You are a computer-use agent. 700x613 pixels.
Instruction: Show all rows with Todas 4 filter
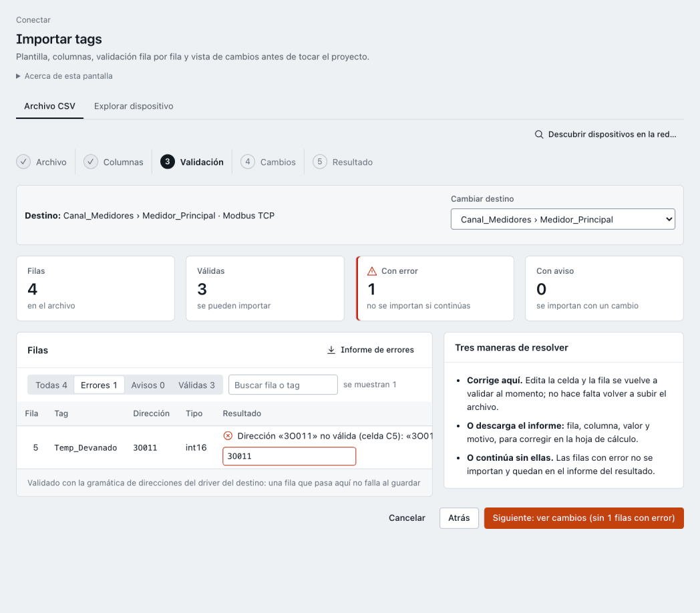(51, 385)
